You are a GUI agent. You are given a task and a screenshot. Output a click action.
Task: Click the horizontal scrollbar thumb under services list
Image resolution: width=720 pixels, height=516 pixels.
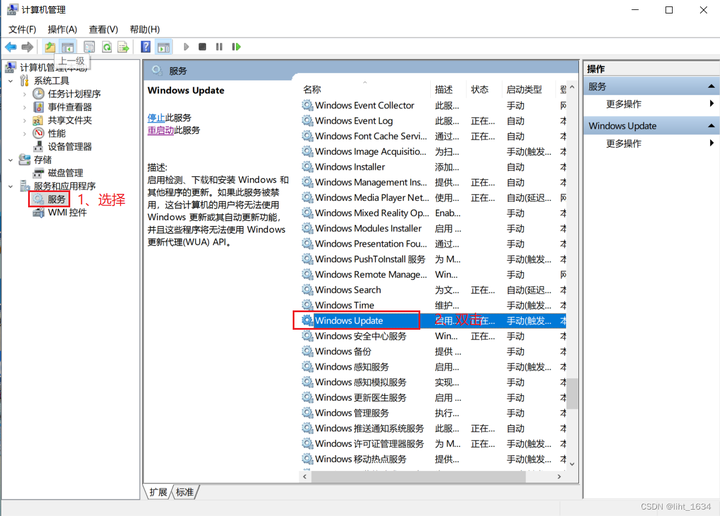point(418,477)
